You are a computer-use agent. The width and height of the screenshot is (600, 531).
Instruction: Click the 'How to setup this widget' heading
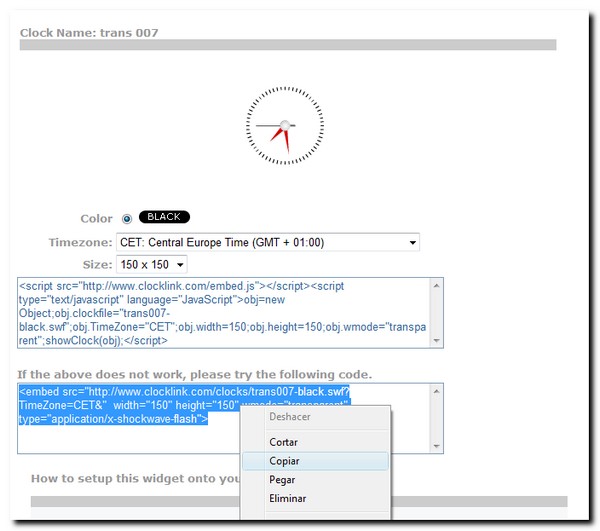(135, 479)
